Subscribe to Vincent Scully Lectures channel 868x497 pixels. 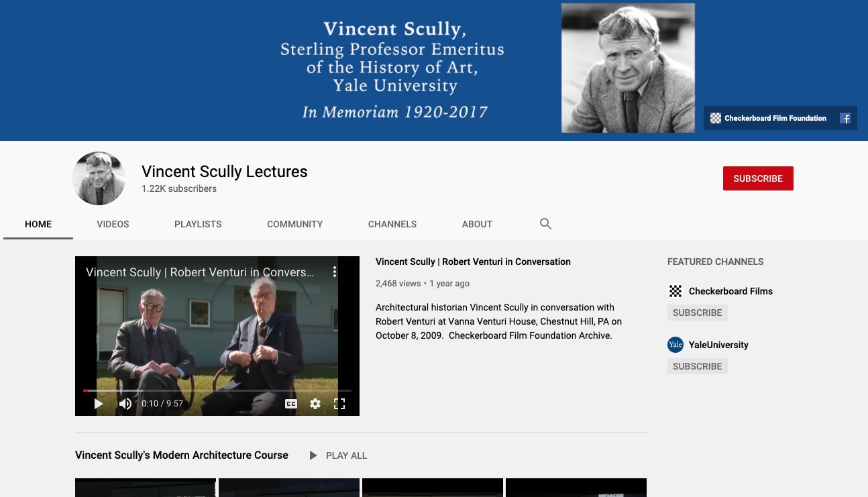758,178
